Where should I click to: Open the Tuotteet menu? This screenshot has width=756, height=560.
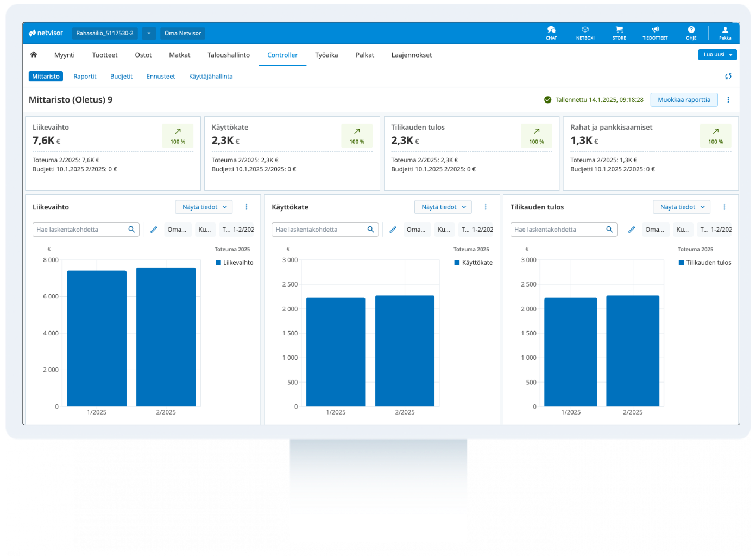point(105,55)
